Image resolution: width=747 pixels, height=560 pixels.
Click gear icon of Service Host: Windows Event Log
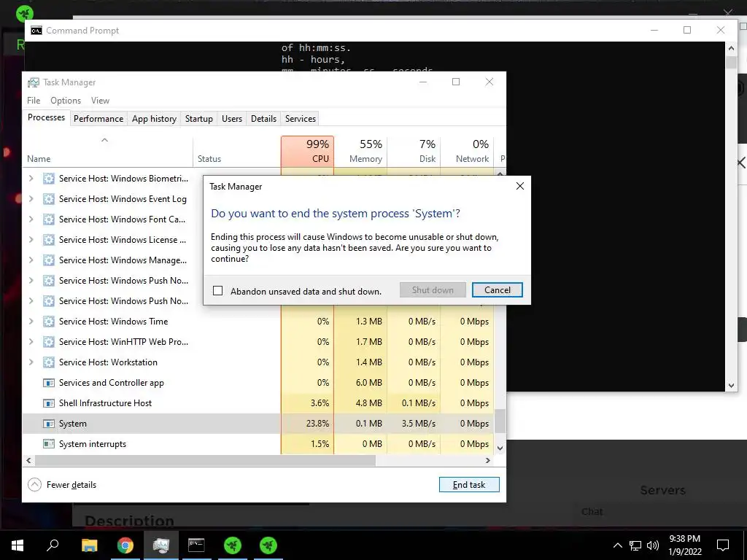(x=49, y=199)
